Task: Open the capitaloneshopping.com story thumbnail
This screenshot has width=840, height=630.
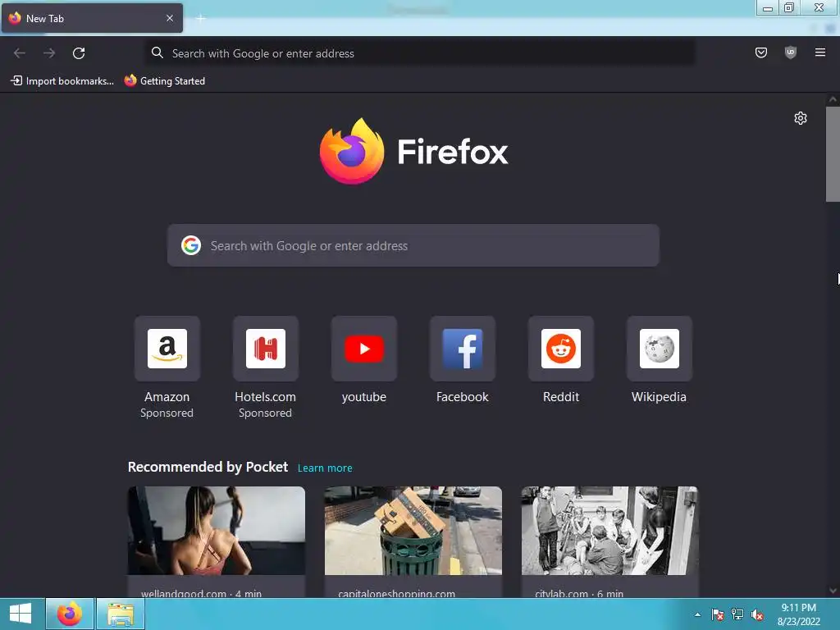Action: [413, 531]
